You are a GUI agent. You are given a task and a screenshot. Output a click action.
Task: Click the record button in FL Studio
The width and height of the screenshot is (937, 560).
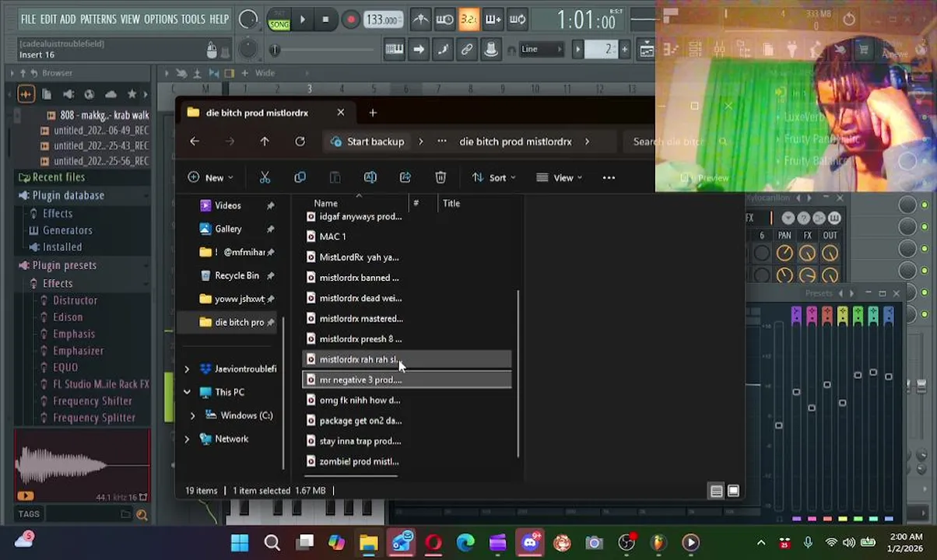350,19
